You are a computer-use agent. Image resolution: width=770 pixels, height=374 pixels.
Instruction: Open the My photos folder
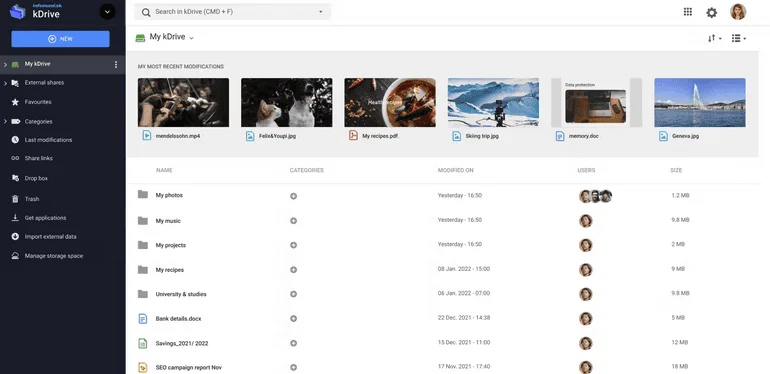click(x=169, y=195)
